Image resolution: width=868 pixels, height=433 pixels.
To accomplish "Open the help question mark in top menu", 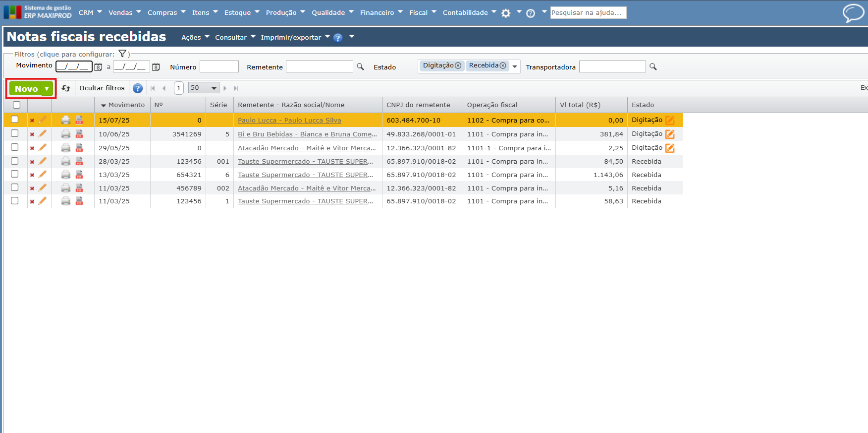I will [531, 13].
